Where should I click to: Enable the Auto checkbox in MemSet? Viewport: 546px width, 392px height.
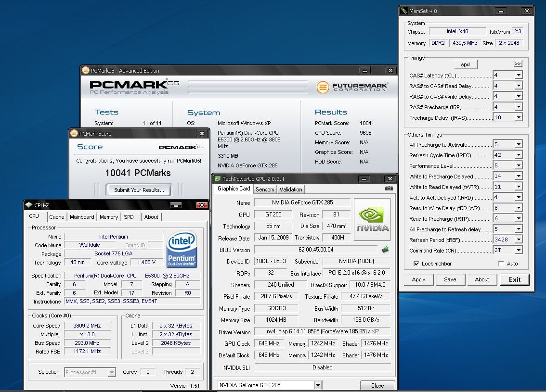tap(501, 264)
